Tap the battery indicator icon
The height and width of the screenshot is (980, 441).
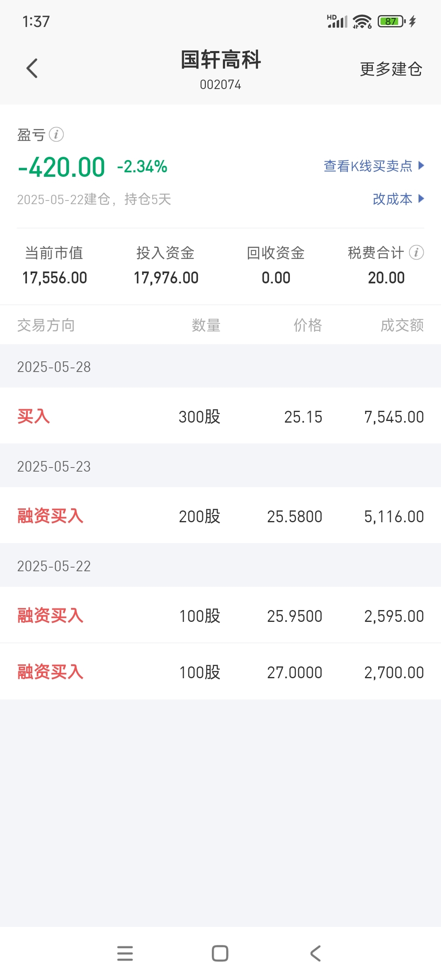click(x=391, y=21)
